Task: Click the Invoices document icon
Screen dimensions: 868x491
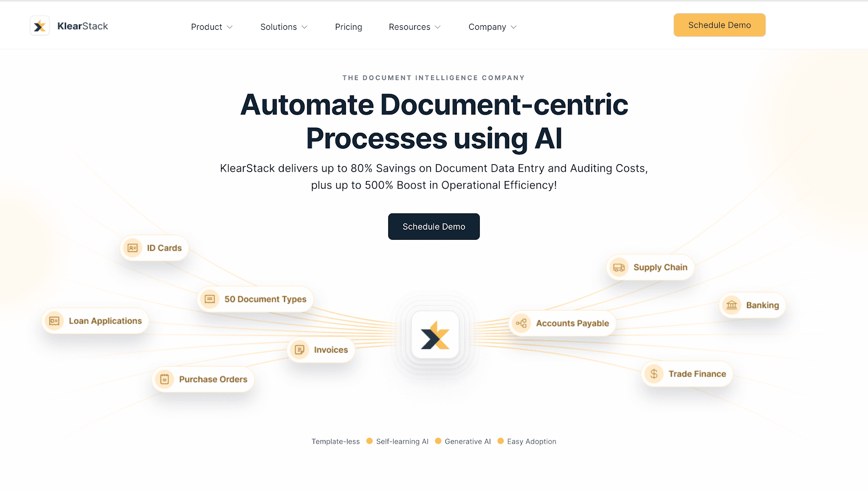Action: (x=300, y=350)
